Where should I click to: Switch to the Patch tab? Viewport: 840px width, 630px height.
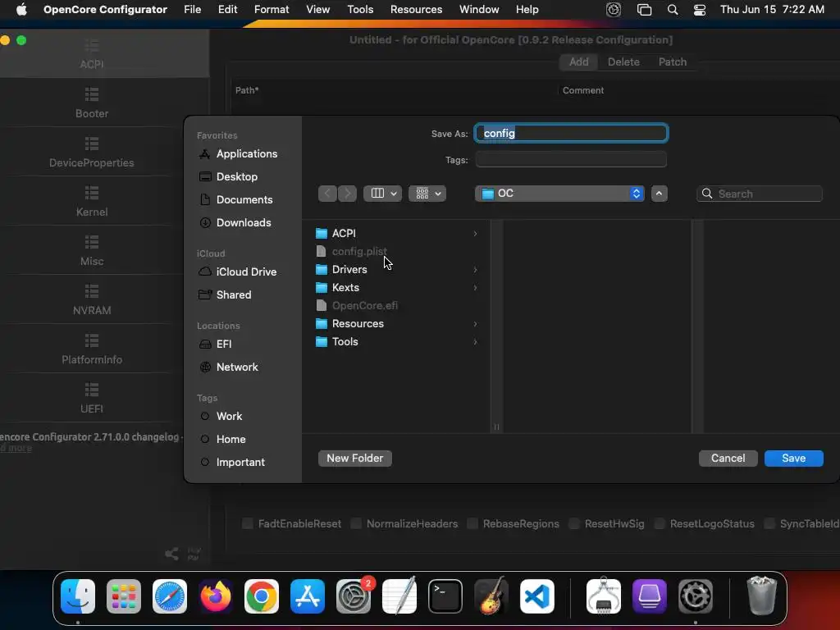point(673,62)
